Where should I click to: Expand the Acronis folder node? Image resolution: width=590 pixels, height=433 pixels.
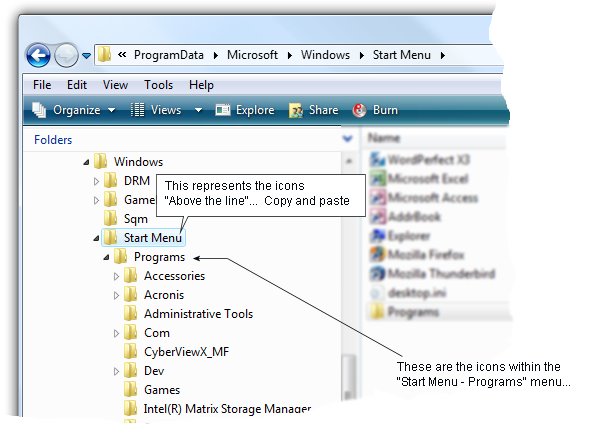coord(116,295)
